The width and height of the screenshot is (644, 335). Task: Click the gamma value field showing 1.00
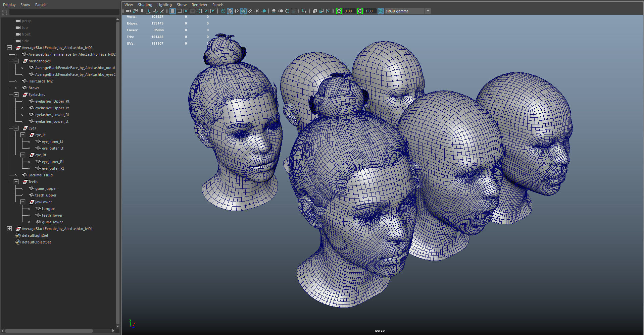[x=370, y=11]
